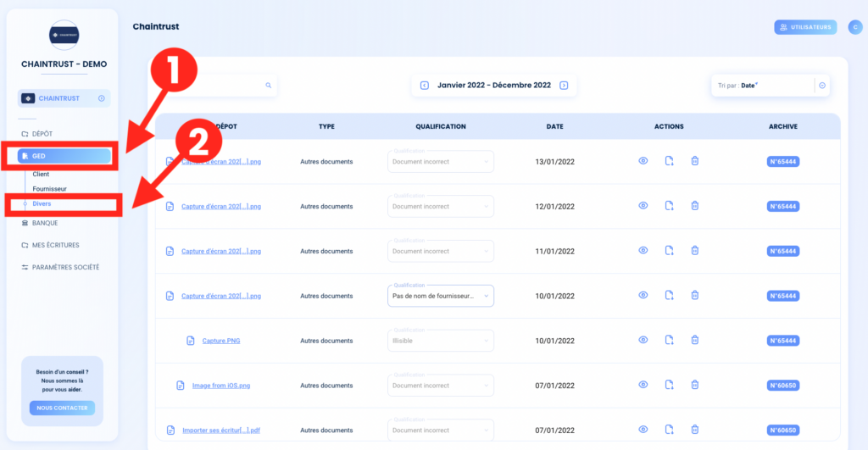
Task: Click the Utilisateurs button
Action: 805,27
